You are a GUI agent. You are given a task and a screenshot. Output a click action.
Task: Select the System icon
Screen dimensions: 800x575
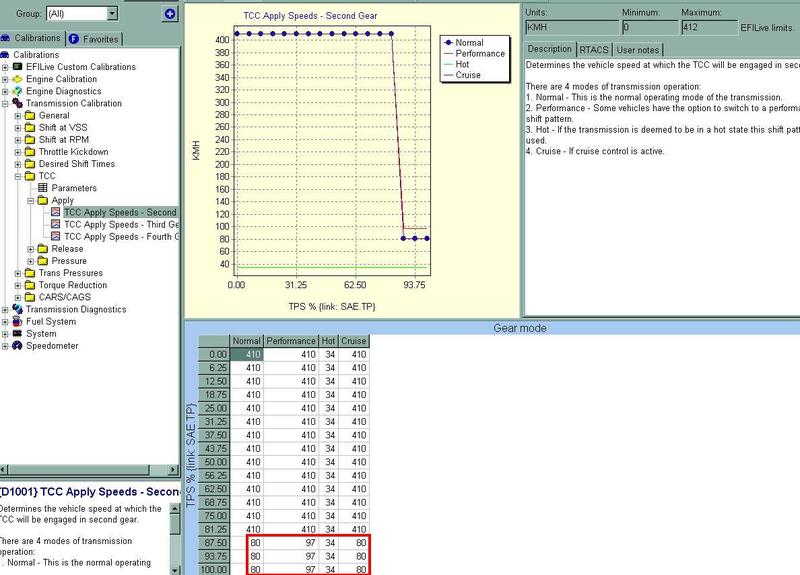click(x=17, y=333)
